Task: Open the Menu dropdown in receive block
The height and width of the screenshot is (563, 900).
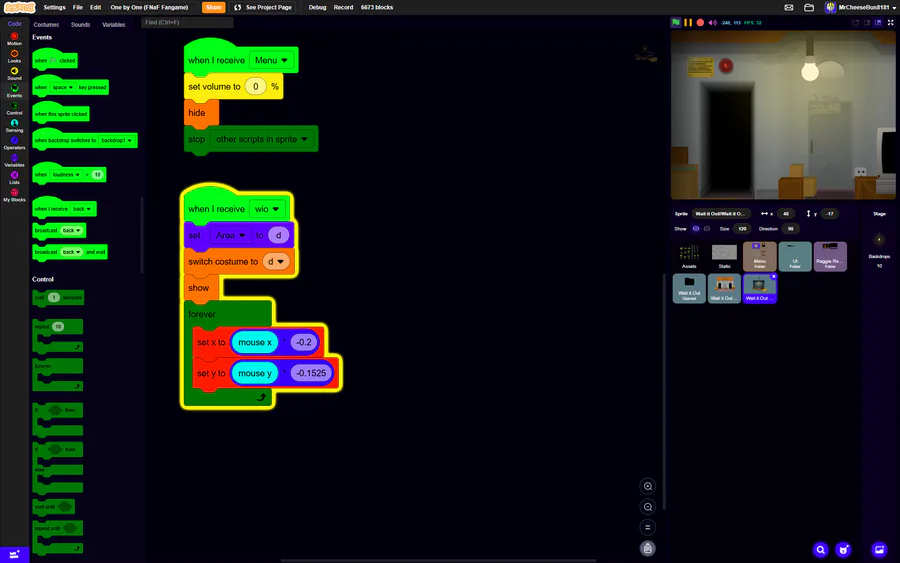Action: 271,60
